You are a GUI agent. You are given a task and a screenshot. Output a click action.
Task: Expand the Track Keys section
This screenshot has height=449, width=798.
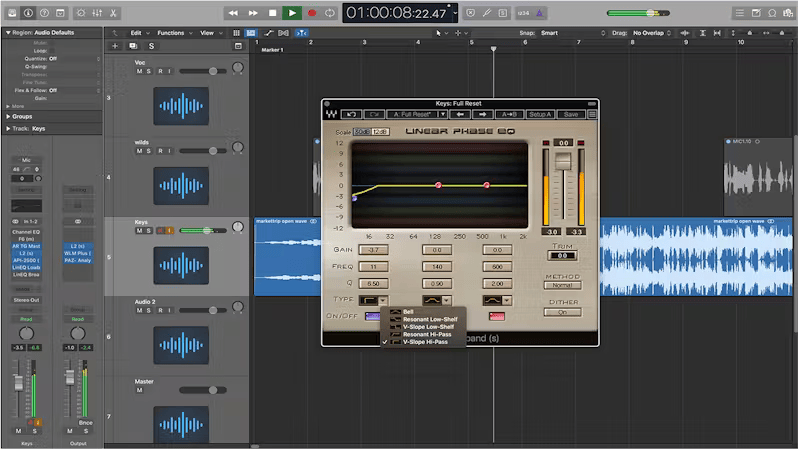(8, 129)
